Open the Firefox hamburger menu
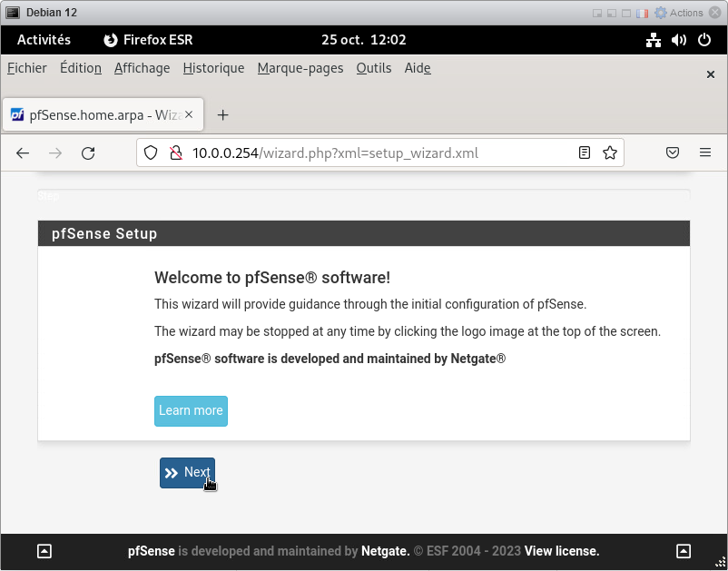The width and height of the screenshot is (728, 571). [x=704, y=153]
